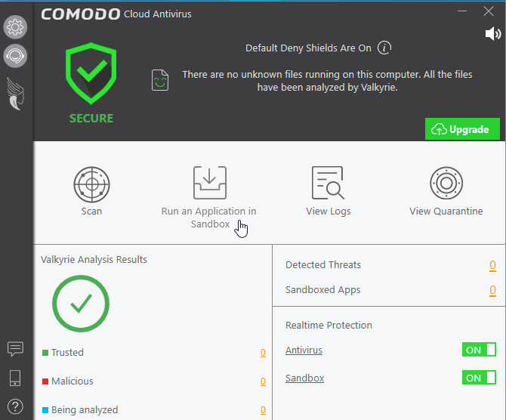The width and height of the screenshot is (506, 420).
Task: Click the Detected Threats count
Action: point(492,265)
